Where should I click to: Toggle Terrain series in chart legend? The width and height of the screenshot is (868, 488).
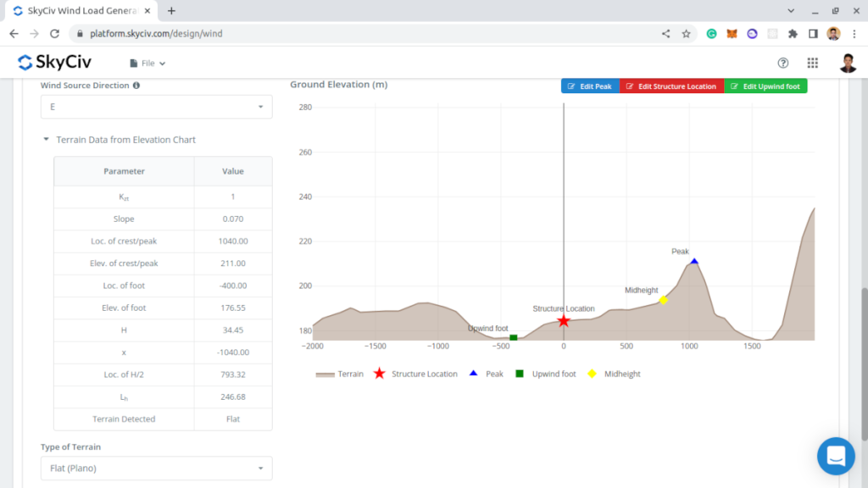(x=340, y=374)
